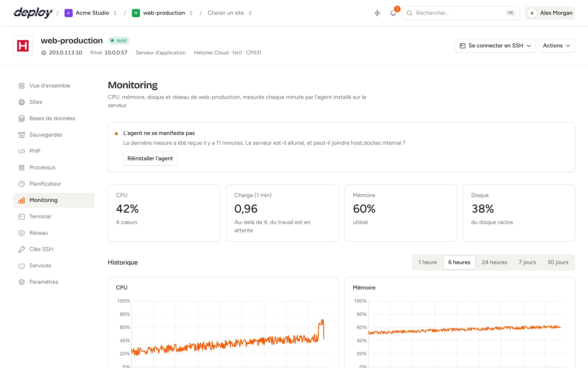Open the Processus section
This screenshot has height=368, width=588.
tap(54, 167)
